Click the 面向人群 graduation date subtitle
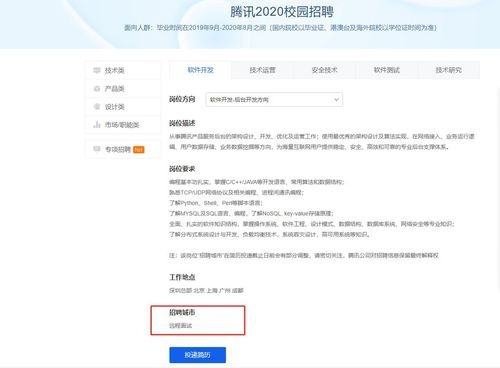This screenshot has width=500, height=368. 280,28
